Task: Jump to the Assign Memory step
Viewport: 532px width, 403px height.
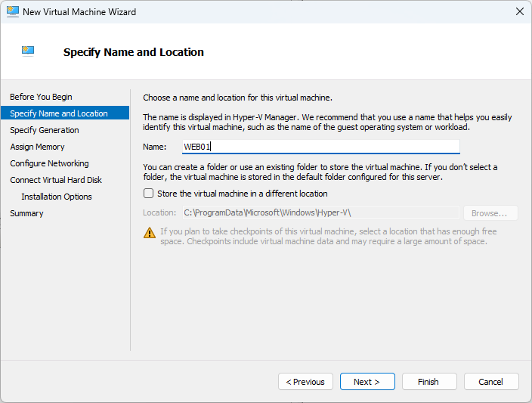Action: [37, 147]
